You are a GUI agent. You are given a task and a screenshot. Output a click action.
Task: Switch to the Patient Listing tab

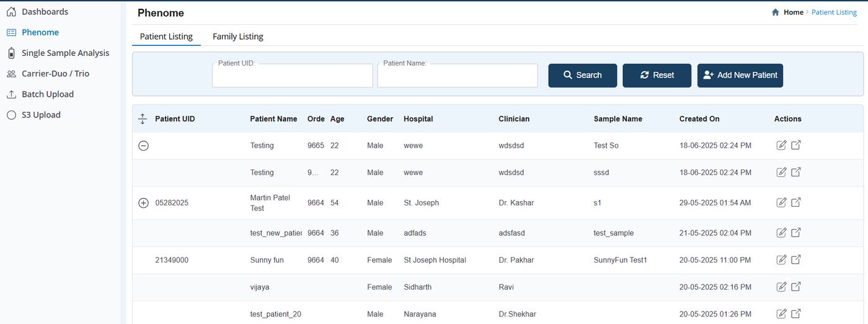(x=166, y=37)
